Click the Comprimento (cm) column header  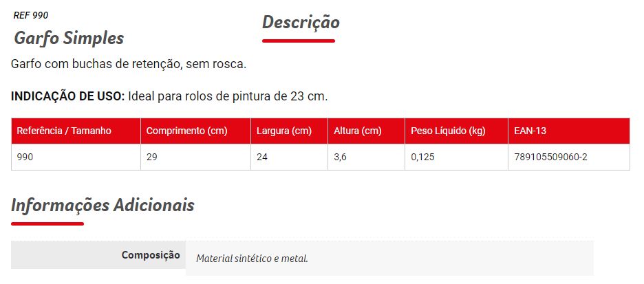click(x=187, y=131)
